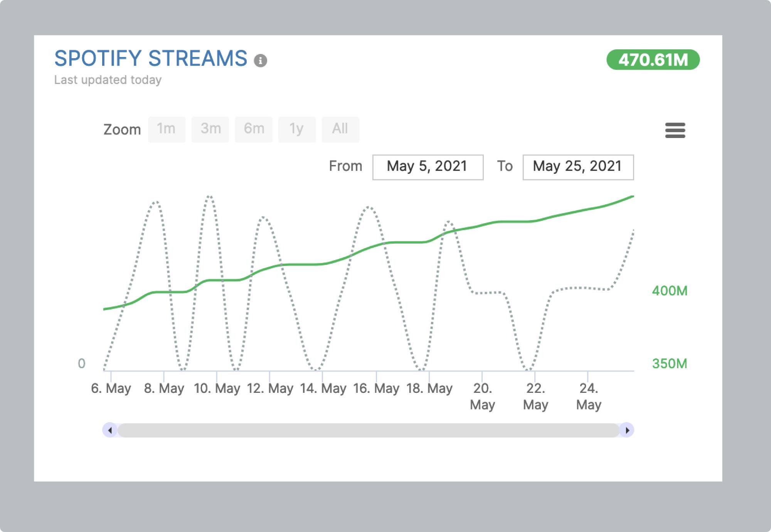Click the '16. May' axis label
Viewport: 771px width, 532px height.
(x=376, y=388)
